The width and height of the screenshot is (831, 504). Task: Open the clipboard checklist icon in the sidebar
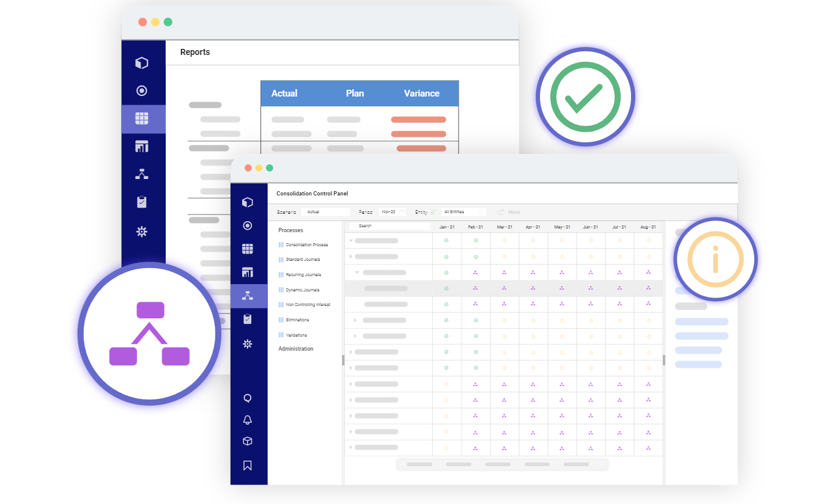pos(248,320)
